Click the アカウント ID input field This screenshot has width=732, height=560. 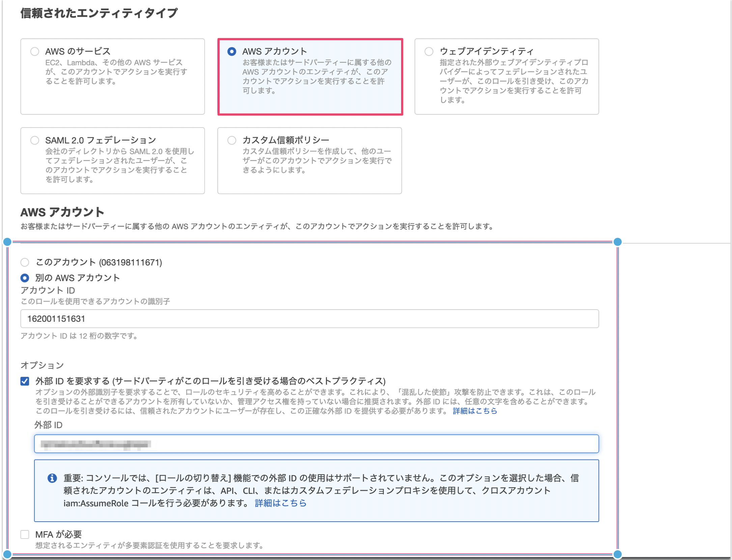click(309, 319)
